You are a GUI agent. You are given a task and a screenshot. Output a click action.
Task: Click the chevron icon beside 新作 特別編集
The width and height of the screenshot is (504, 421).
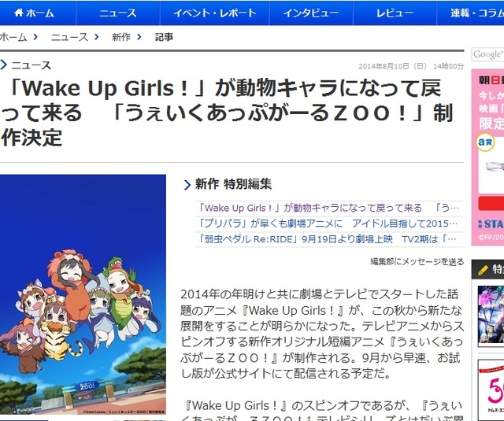187,185
